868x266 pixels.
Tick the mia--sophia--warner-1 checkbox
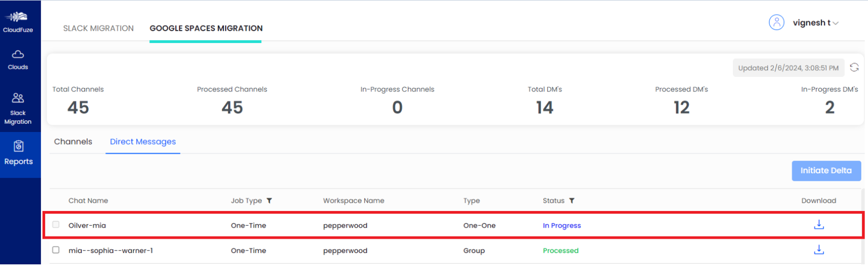tap(56, 250)
